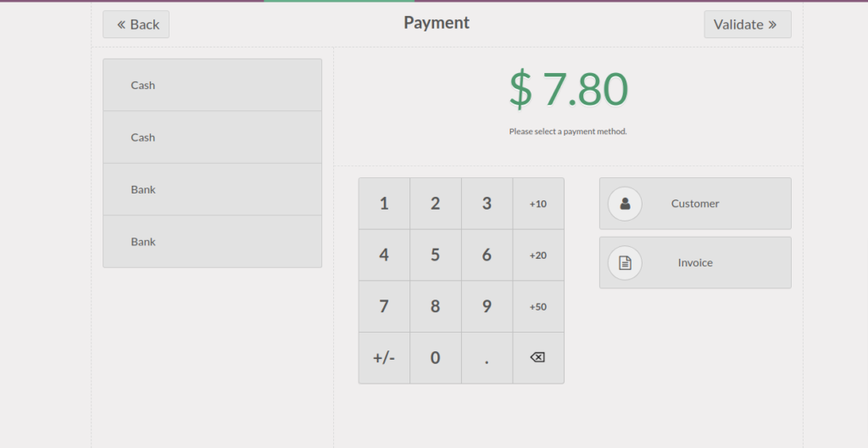868x448 pixels.
Task: Select the first Bank payment method
Action: coord(212,189)
